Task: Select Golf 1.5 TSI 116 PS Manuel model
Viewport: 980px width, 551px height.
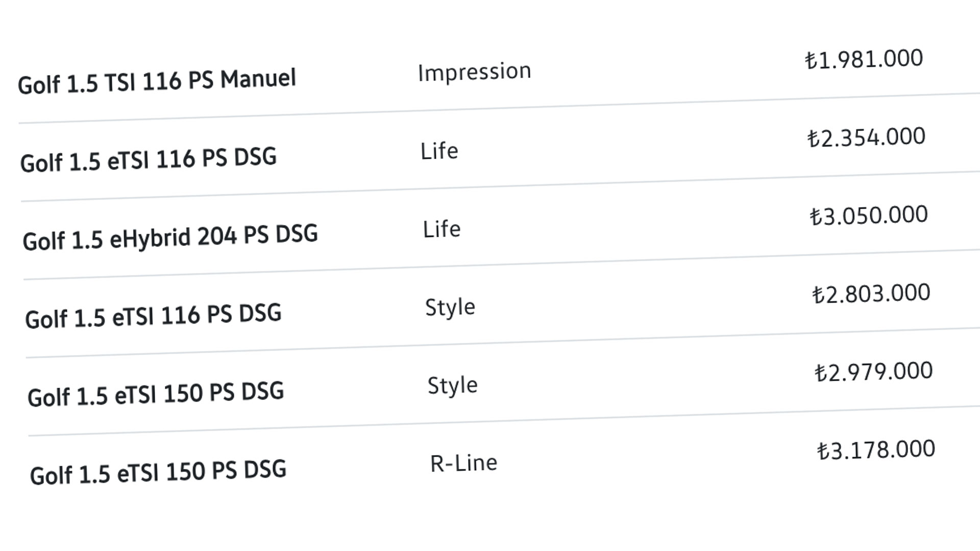Action: tap(157, 81)
